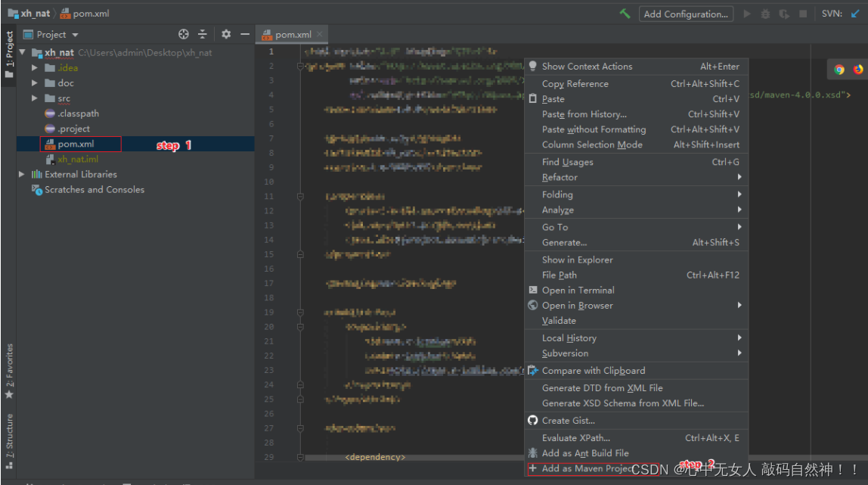The height and width of the screenshot is (485, 868).
Task: Open the 1: Project tool window tab
Action: (x=9, y=54)
